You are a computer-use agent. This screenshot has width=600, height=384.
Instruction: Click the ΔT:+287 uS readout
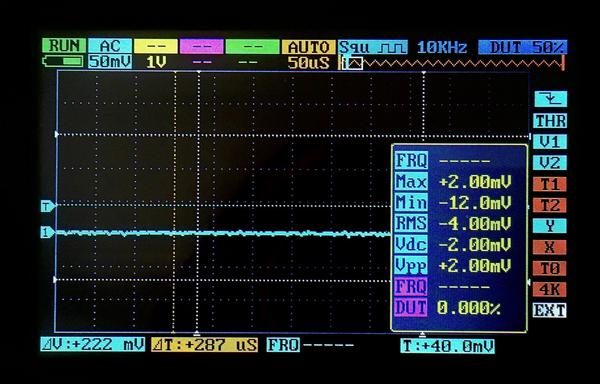click(204, 345)
